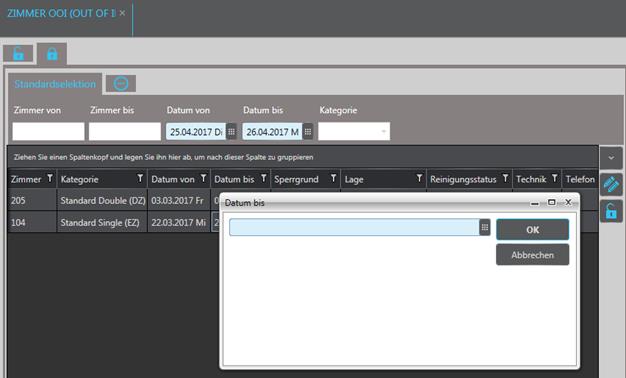Image resolution: width=626 pixels, height=378 pixels.
Task: Filter the Zimmer column
Action: 50,178
